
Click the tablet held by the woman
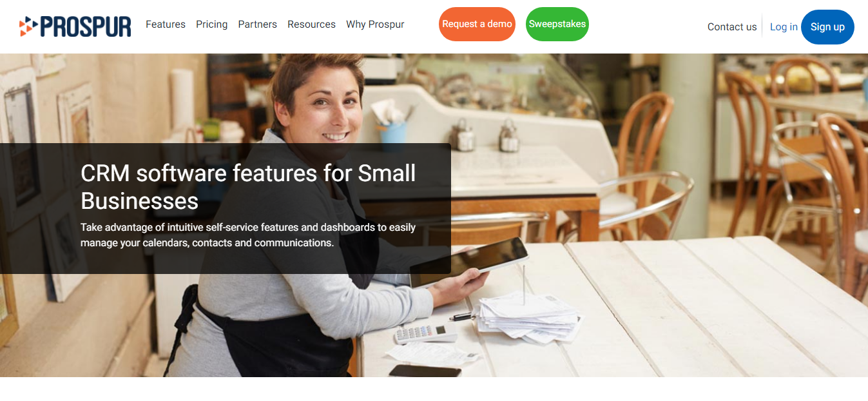(x=468, y=261)
